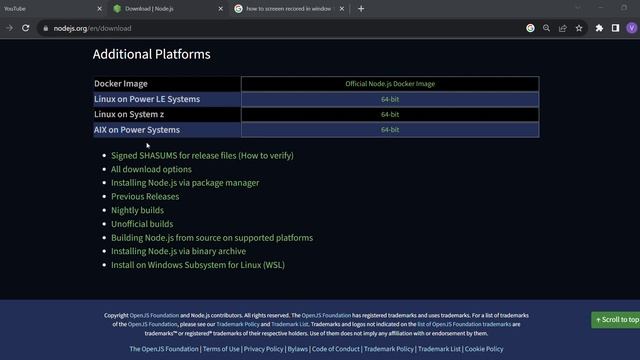The width and height of the screenshot is (640, 360).
Task: Select the Download | Node.js tab
Action: pyautogui.click(x=167, y=9)
